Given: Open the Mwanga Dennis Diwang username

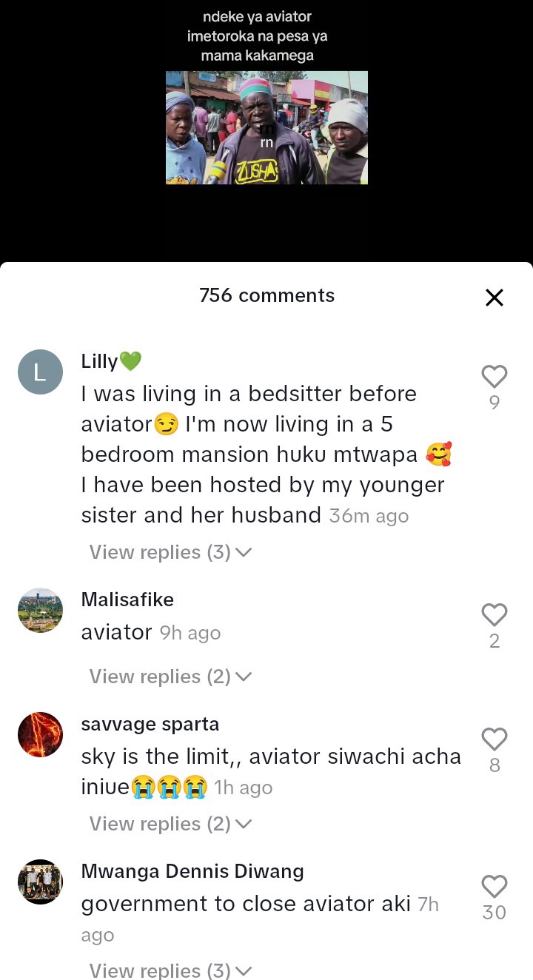Looking at the screenshot, I should 192,871.
